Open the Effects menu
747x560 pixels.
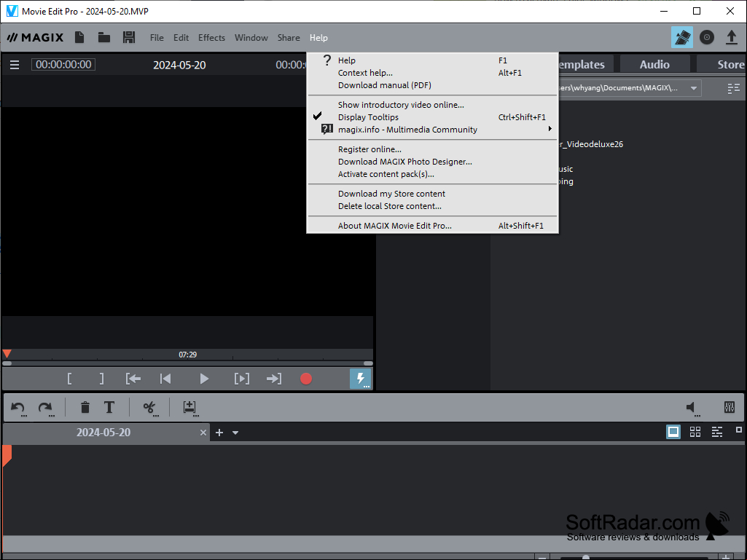click(211, 38)
